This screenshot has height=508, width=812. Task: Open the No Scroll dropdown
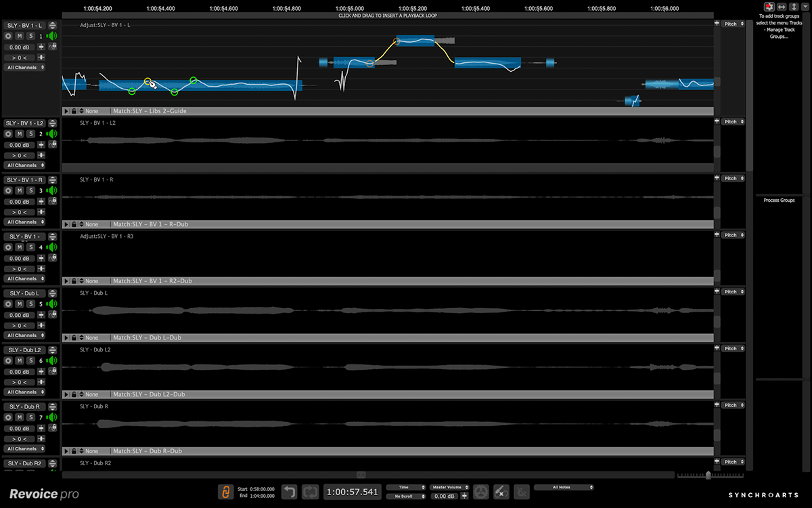tap(406, 496)
